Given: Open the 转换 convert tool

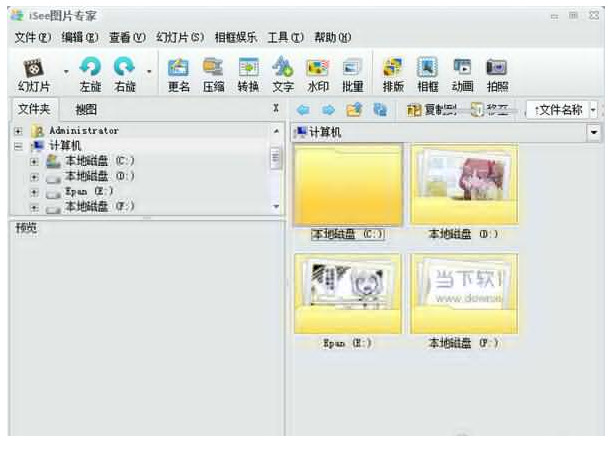Looking at the screenshot, I should tap(248, 75).
